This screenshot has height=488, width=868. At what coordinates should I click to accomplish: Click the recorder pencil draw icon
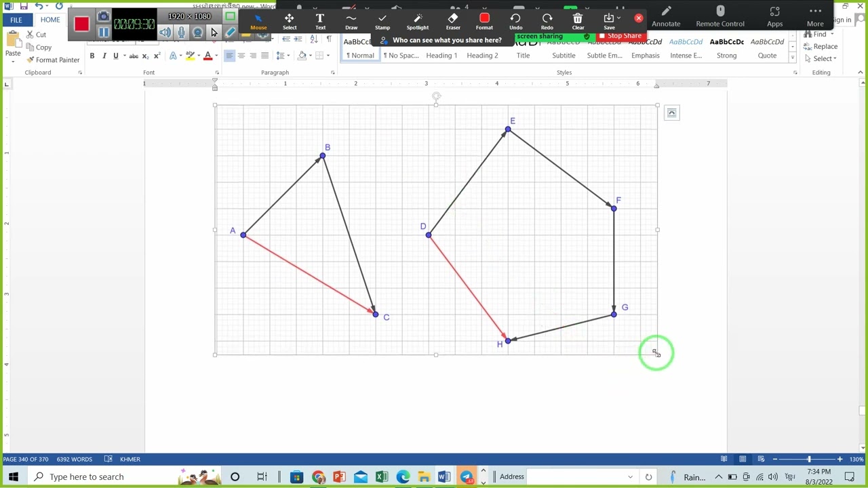pyautogui.click(x=231, y=33)
